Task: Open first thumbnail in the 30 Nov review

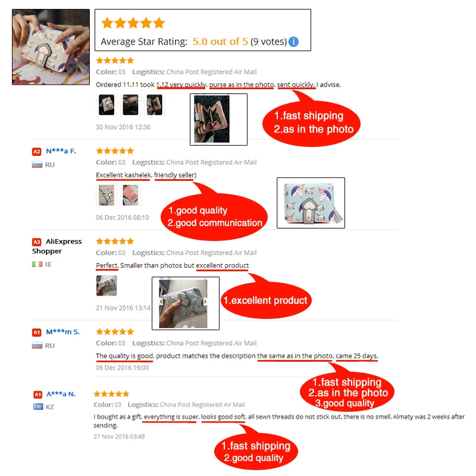Action: point(107,105)
